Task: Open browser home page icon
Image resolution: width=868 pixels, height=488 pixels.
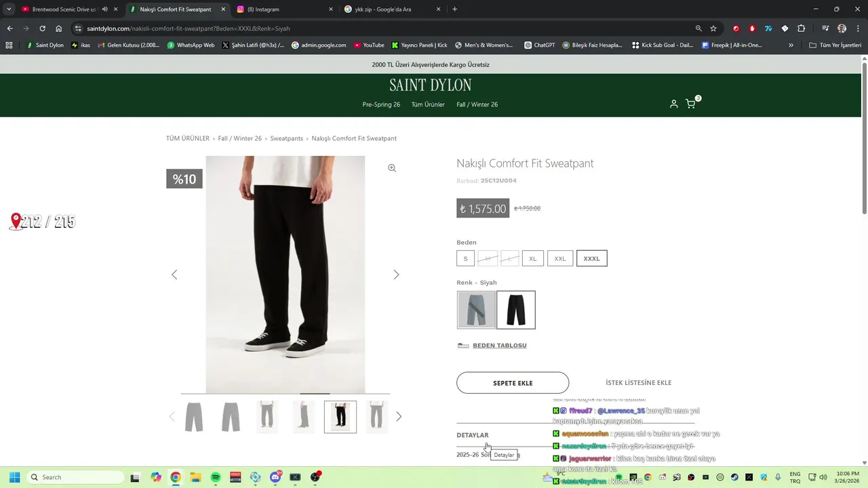Action: point(59,28)
